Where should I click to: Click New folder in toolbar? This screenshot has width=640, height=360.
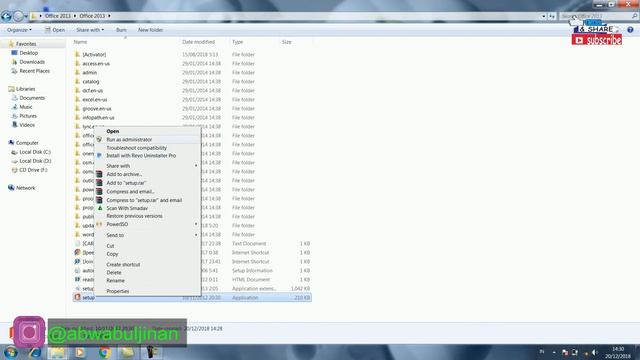(x=150, y=30)
